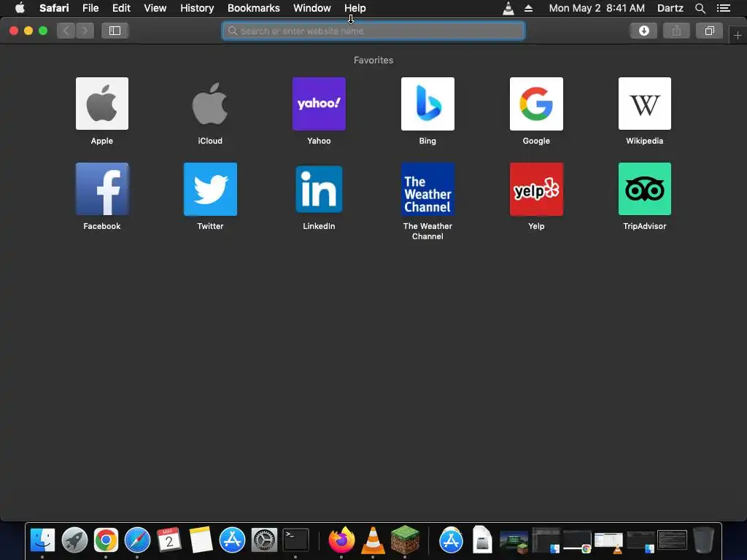Viewport: 747px width, 560px height.
Task: Open the Yelp favorite tile
Action: (x=536, y=189)
